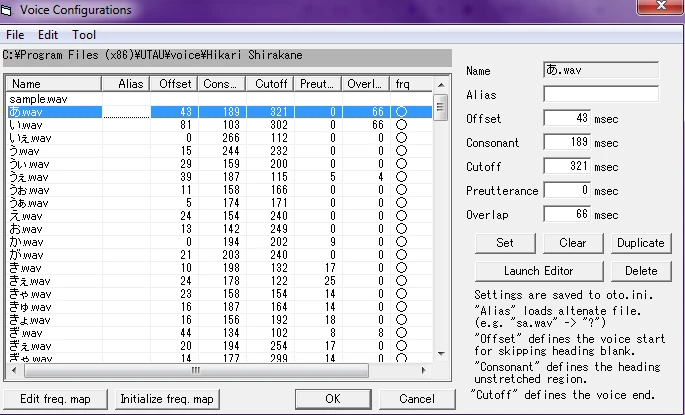Image resolution: width=685 pixels, height=415 pixels.
Task: Select the うぃ.wav row
Action: point(220,164)
